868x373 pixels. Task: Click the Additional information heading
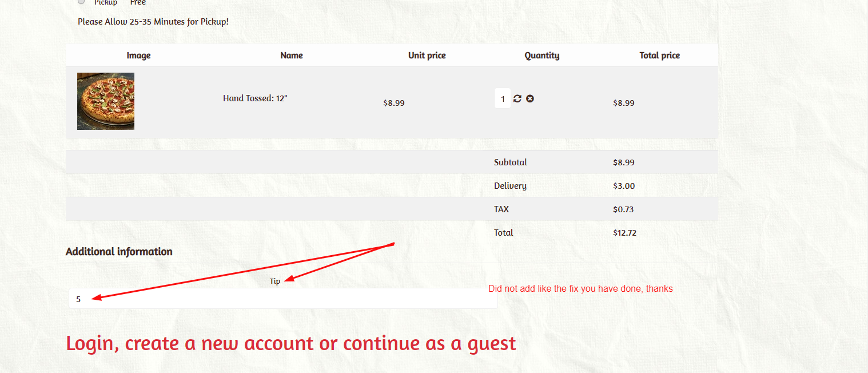119,252
